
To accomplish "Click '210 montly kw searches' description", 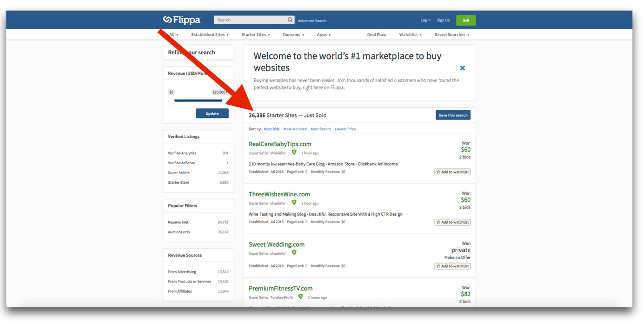I will (323, 164).
